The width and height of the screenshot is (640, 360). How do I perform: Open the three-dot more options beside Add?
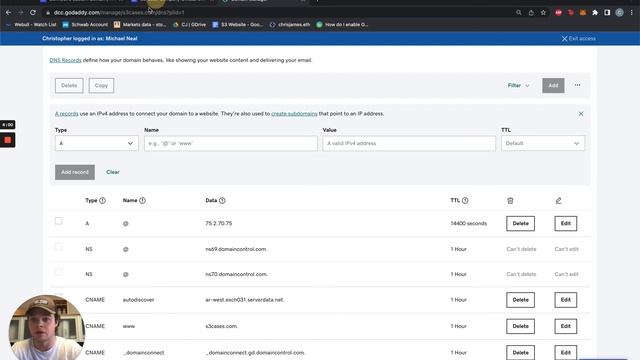577,85
